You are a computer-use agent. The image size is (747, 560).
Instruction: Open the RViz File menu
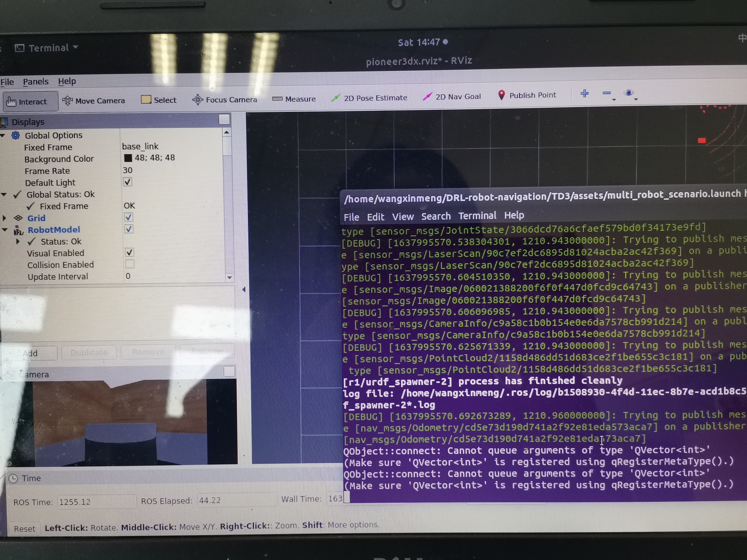pyautogui.click(x=7, y=82)
